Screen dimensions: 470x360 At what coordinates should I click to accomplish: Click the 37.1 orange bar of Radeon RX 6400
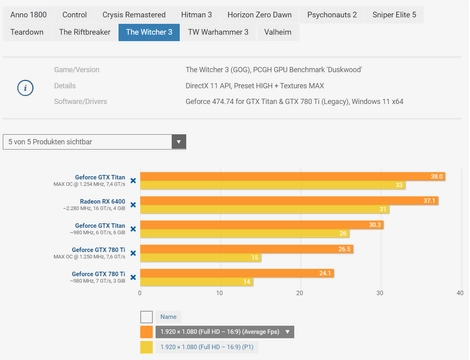point(289,201)
